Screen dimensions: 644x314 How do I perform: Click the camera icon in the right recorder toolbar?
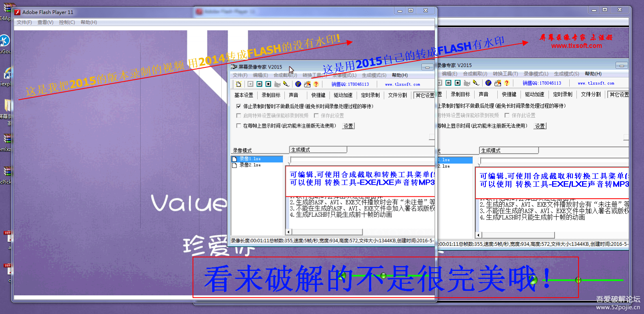tap(467, 83)
